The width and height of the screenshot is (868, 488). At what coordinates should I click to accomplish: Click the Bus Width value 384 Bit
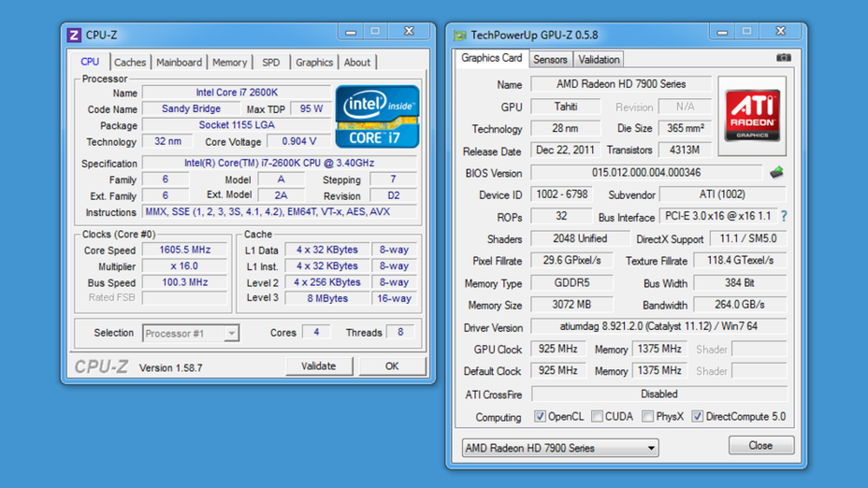740,282
